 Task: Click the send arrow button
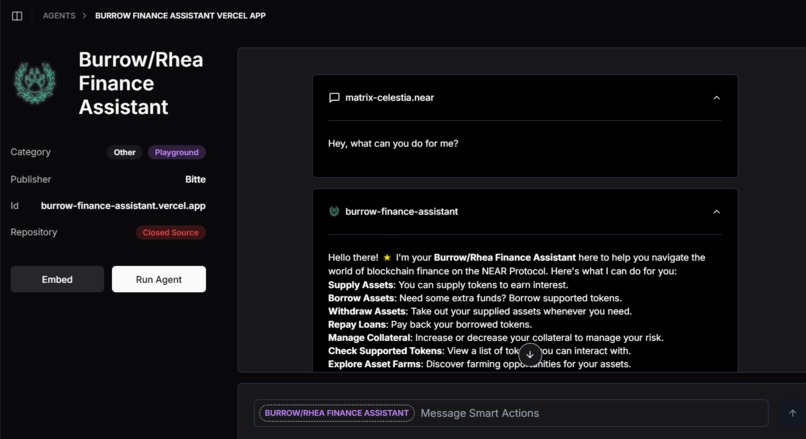point(792,413)
